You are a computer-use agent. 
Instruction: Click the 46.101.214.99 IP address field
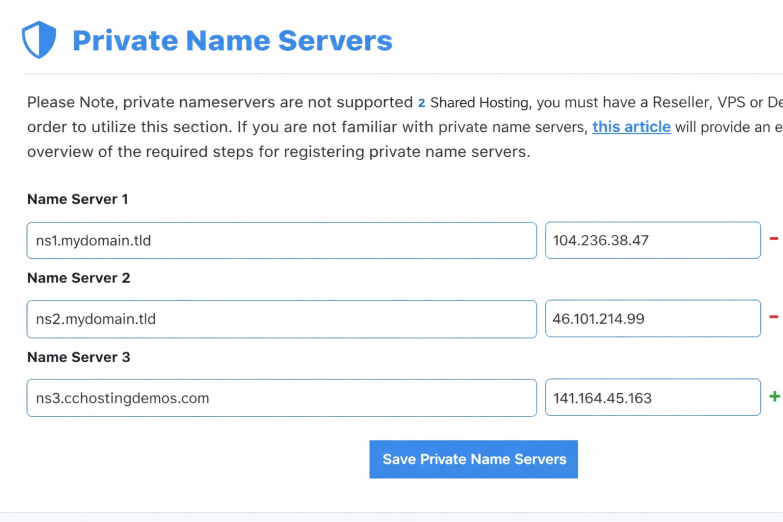[652, 319]
